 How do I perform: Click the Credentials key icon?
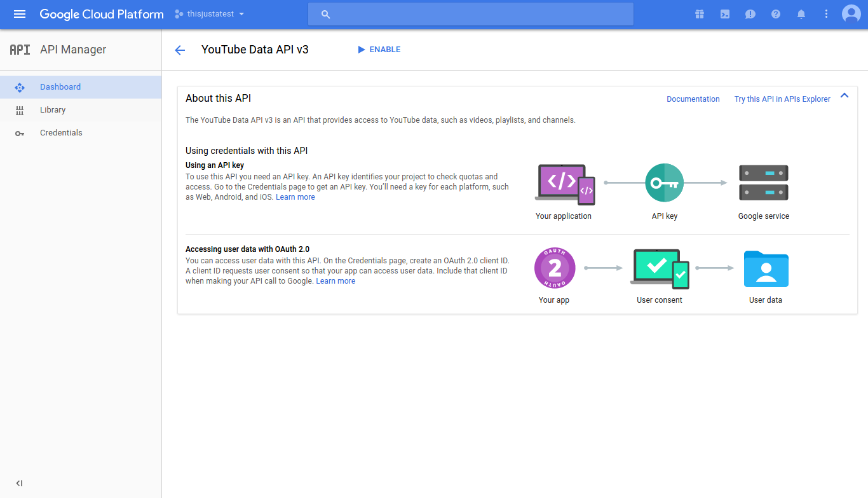pyautogui.click(x=20, y=133)
